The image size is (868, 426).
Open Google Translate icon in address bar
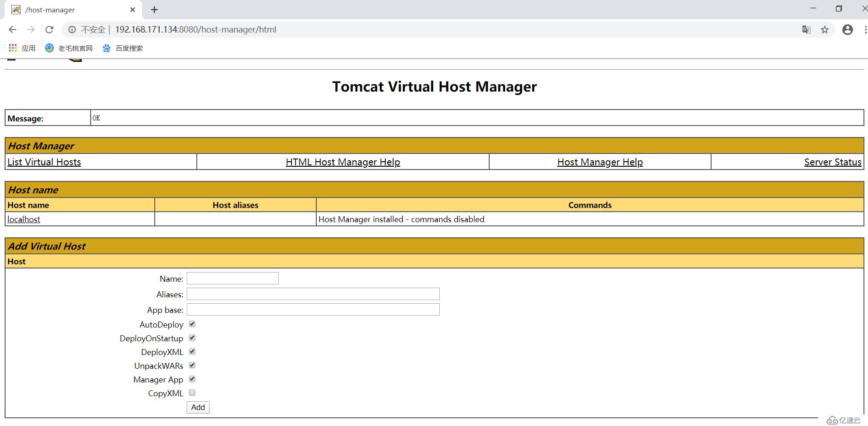tap(806, 29)
